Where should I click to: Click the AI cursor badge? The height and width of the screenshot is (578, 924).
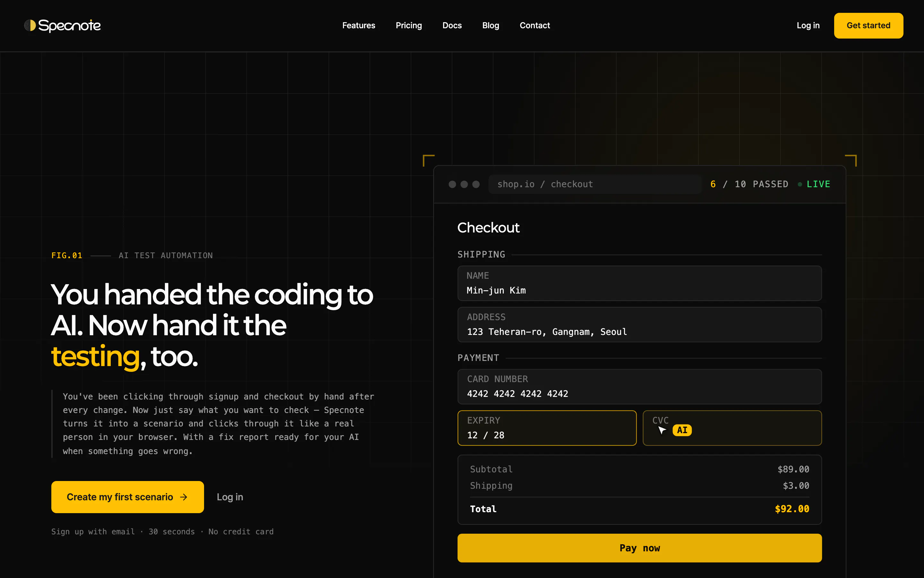[682, 430]
